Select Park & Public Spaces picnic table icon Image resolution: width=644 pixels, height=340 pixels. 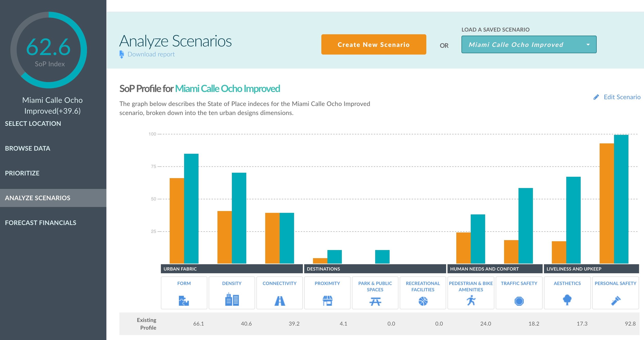click(x=375, y=301)
